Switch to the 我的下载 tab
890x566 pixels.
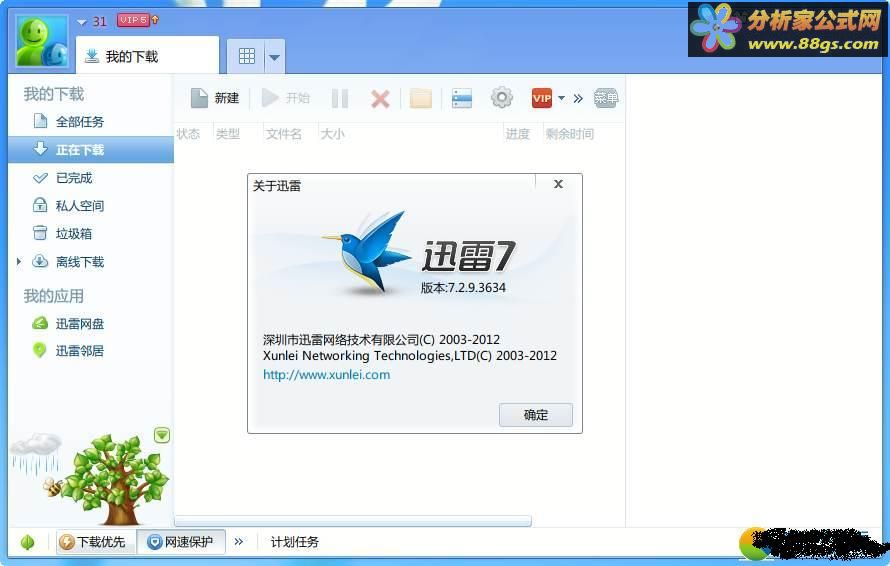tap(147, 56)
